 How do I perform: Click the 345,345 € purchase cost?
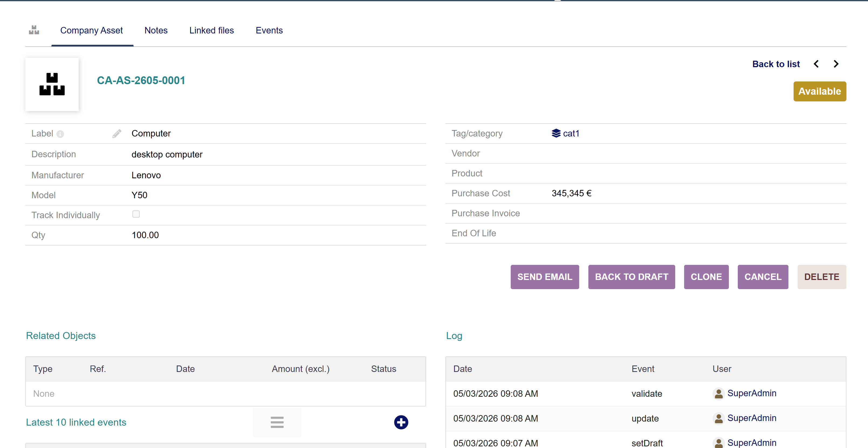pos(571,193)
